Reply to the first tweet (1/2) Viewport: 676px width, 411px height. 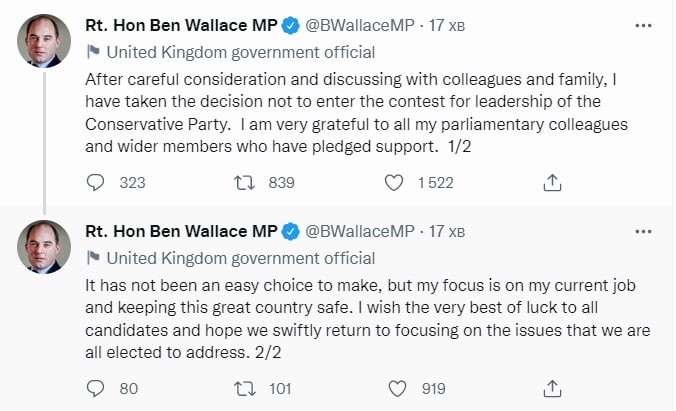click(96, 182)
